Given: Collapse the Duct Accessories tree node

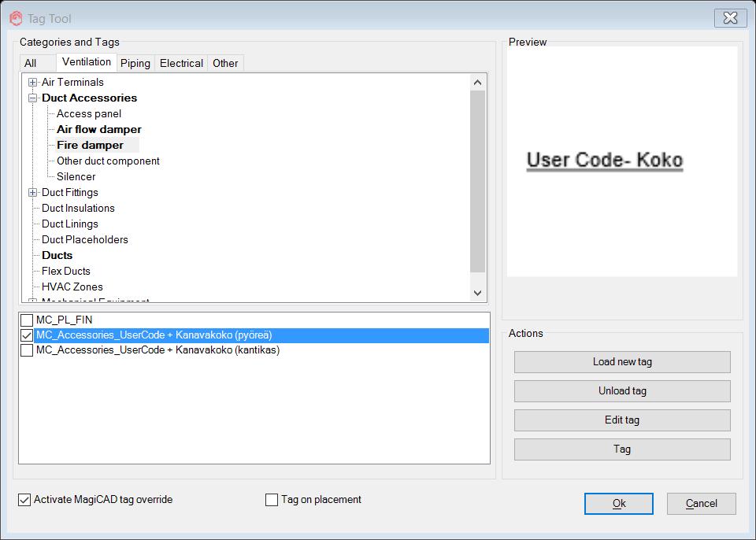Looking at the screenshot, I should (33, 98).
